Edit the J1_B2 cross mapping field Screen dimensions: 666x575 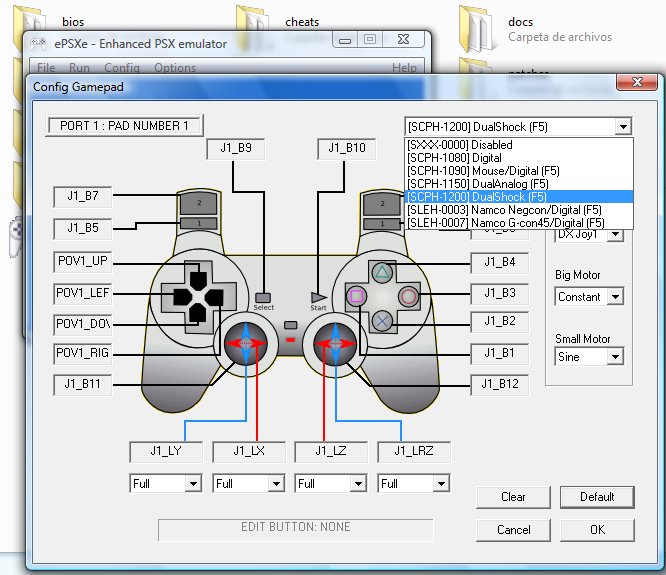pyautogui.click(x=500, y=321)
